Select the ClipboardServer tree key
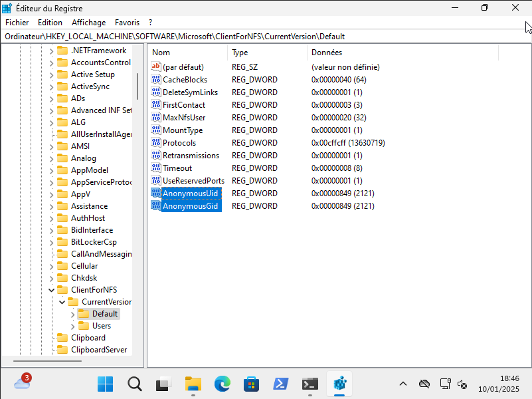The height and width of the screenshot is (399, 532). (99, 349)
